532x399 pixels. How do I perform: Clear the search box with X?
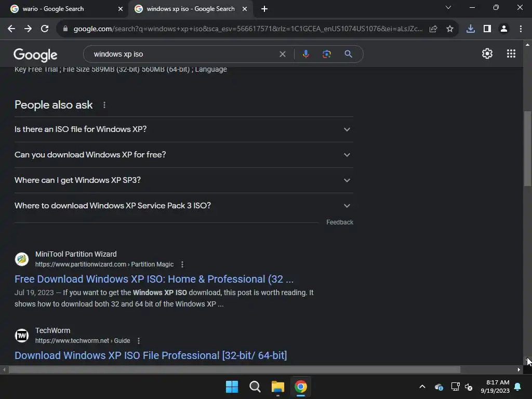click(282, 54)
